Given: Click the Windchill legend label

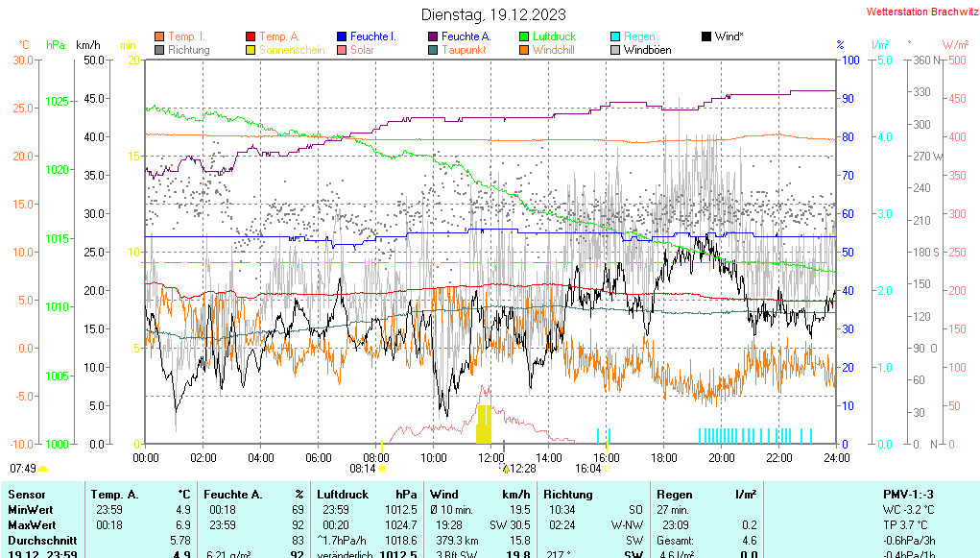Looking at the screenshot, I should [553, 50].
